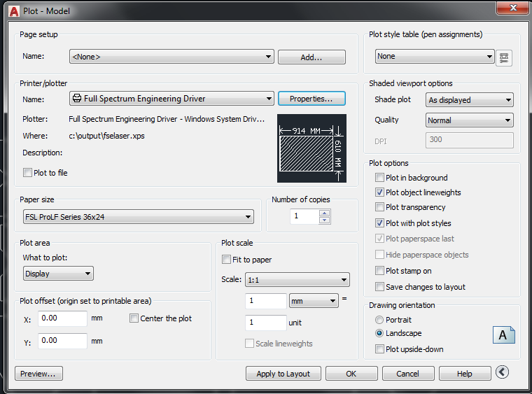This screenshot has height=394, width=532.
Task: Open the What to plot dropdown
Action: click(58, 274)
